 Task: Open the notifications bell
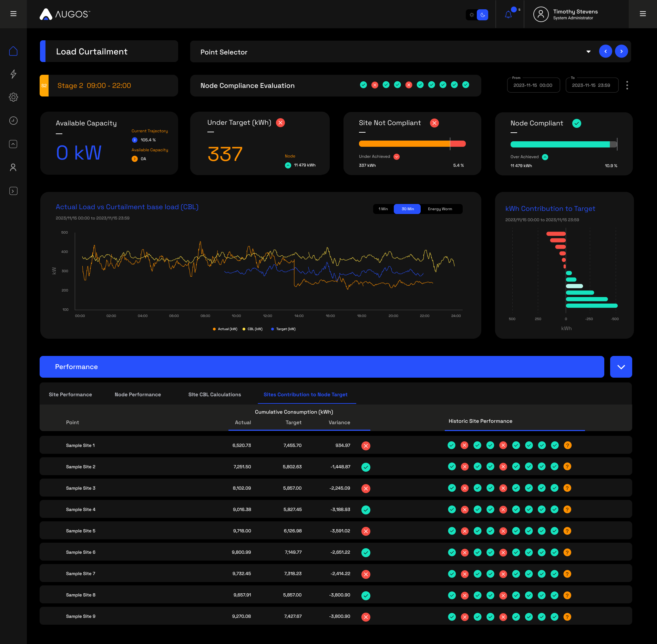pyautogui.click(x=508, y=14)
